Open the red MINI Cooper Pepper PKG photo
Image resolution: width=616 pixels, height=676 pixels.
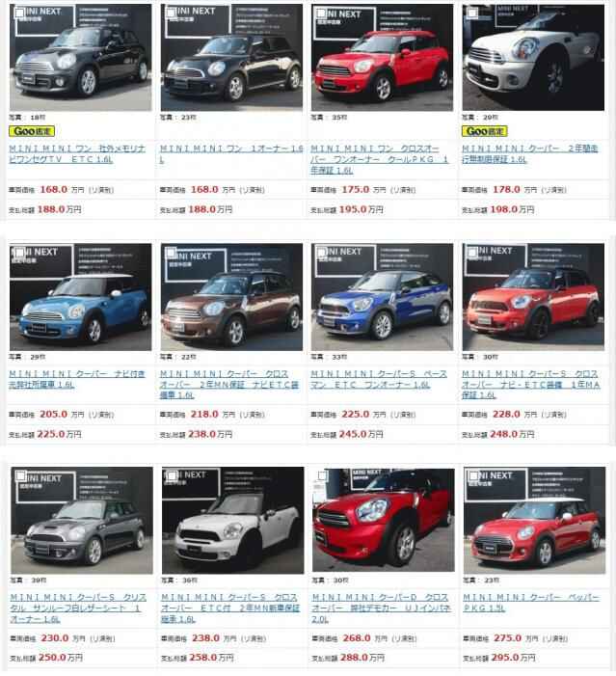click(x=534, y=521)
